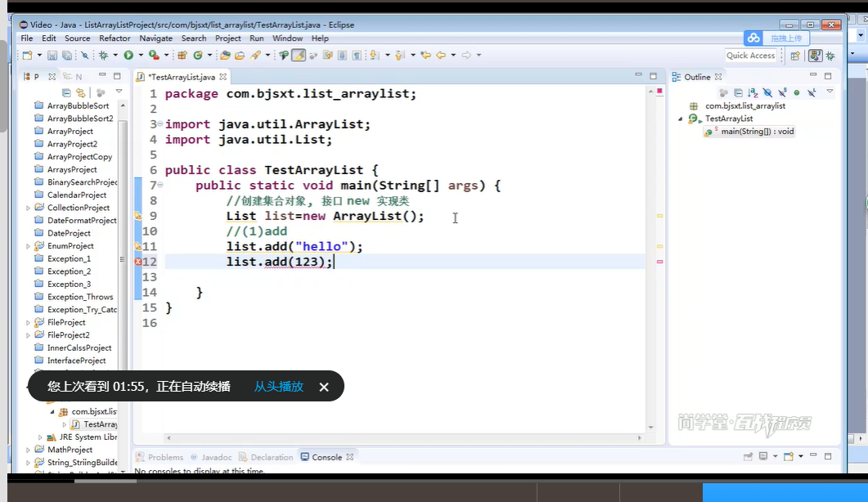Toggle Mark Occurrences highlighter

(x=299, y=55)
